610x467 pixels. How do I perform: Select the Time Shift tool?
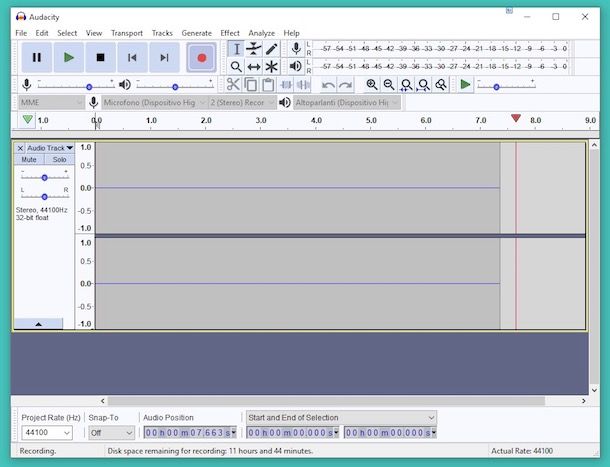pos(254,67)
